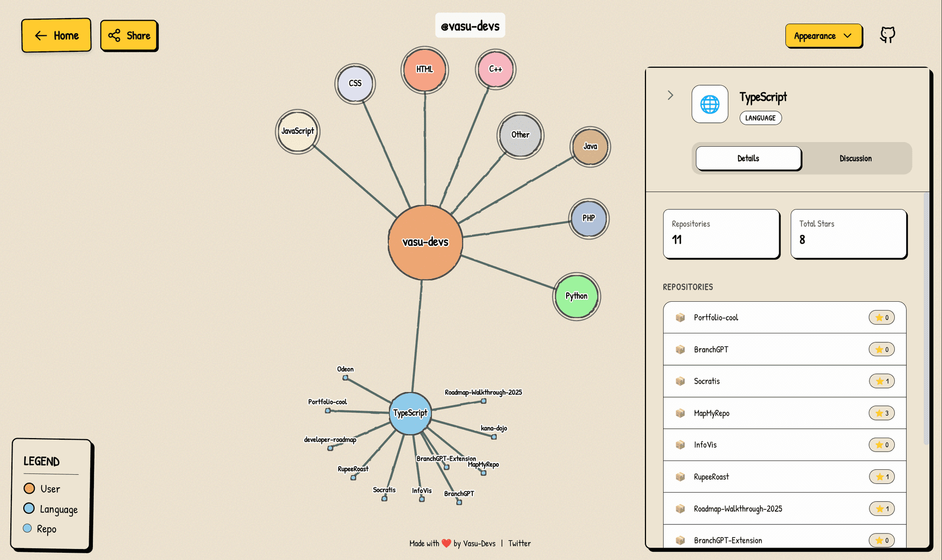Go back with the Home button
Viewport: 942px width, 560px height.
click(x=57, y=36)
